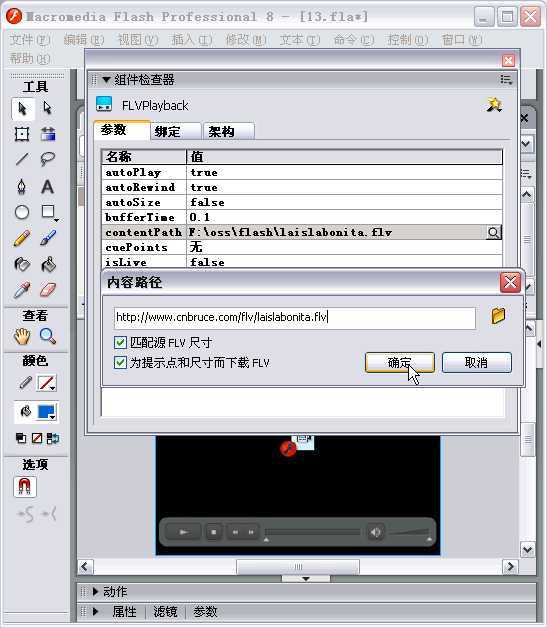The width and height of the screenshot is (547, 628).
Task: Select the Ink Bottle tool
Action: click(22, 264)
